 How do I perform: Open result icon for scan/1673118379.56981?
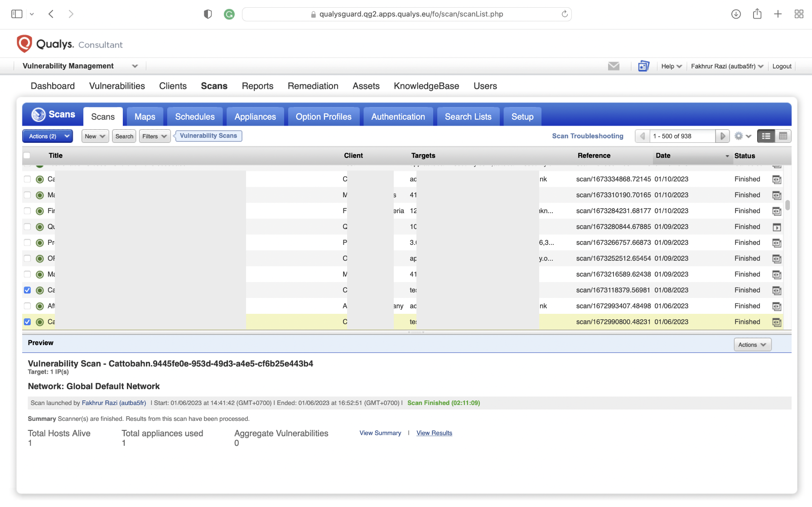[x=777, y=291]
